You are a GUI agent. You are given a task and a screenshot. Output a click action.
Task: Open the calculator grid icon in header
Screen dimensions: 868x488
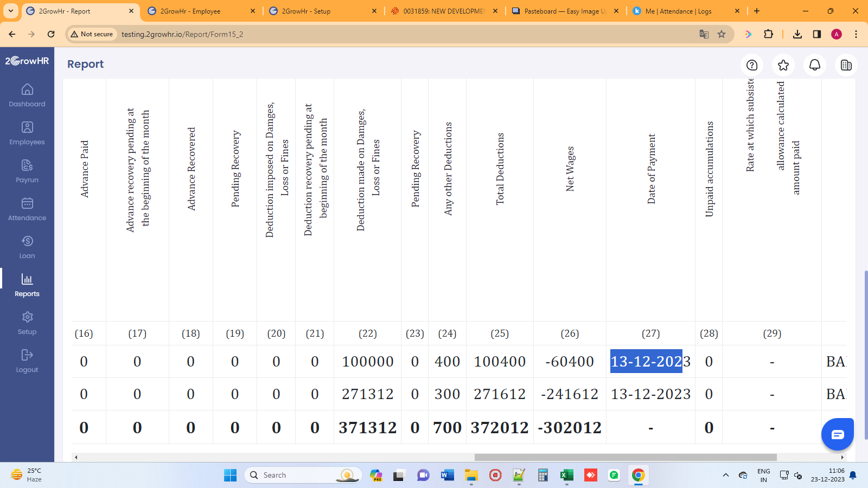[x=846, y=65]
